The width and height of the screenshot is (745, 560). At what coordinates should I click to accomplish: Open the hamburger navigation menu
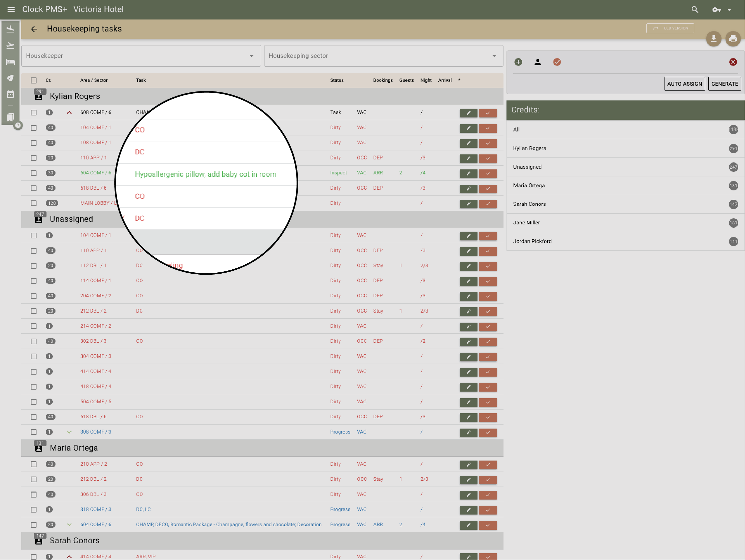11,9
